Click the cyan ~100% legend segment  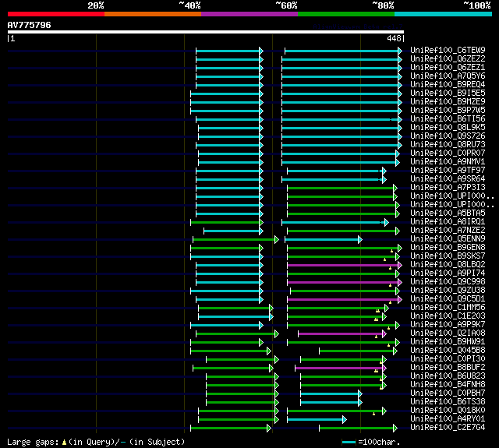pos(443,14)
